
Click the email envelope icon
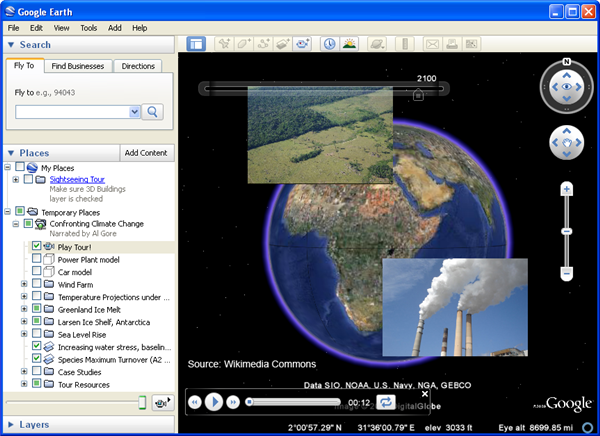[x=432, y=44]
